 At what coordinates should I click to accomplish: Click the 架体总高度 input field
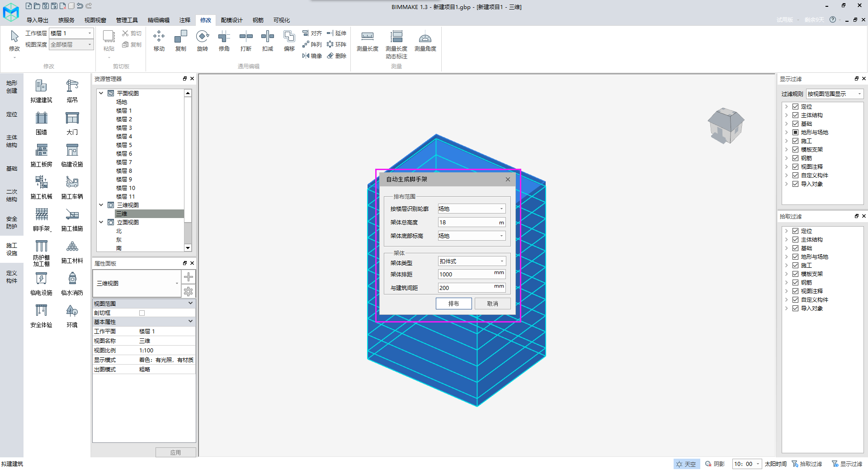point(472,223)
